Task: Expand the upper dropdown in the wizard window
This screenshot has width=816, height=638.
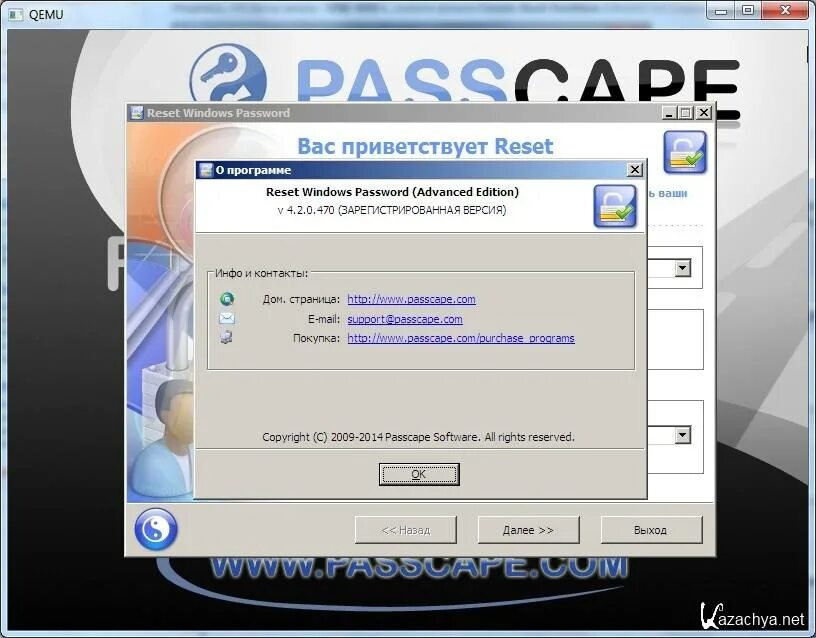Action: point(682,268)
